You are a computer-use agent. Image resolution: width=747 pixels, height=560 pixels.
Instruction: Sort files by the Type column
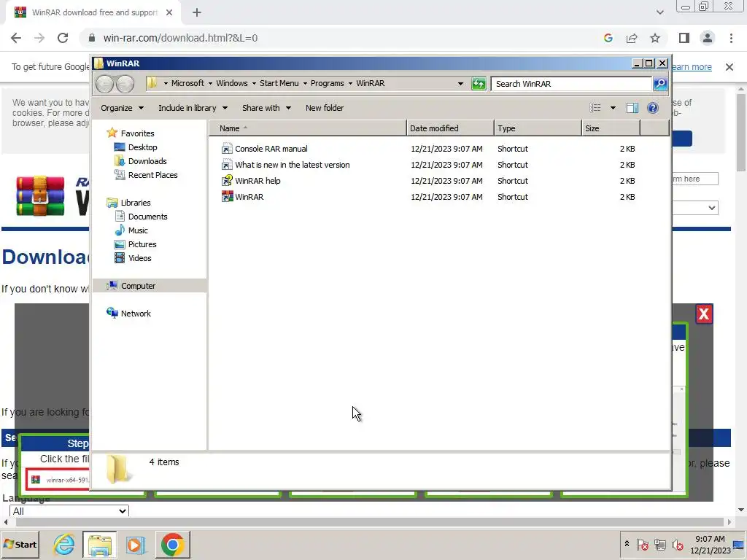click(x=538, y=128)
